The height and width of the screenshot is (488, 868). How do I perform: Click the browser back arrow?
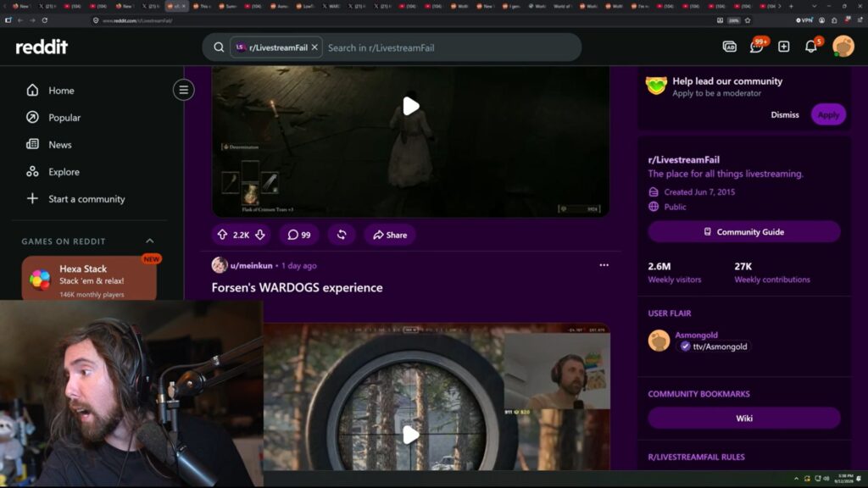click(20, 20)
